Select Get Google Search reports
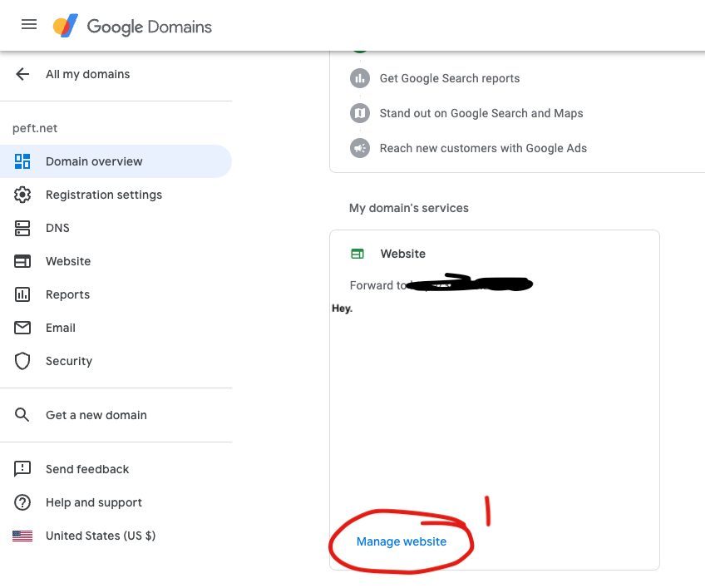The image size is (705, 588). [449, 78]
